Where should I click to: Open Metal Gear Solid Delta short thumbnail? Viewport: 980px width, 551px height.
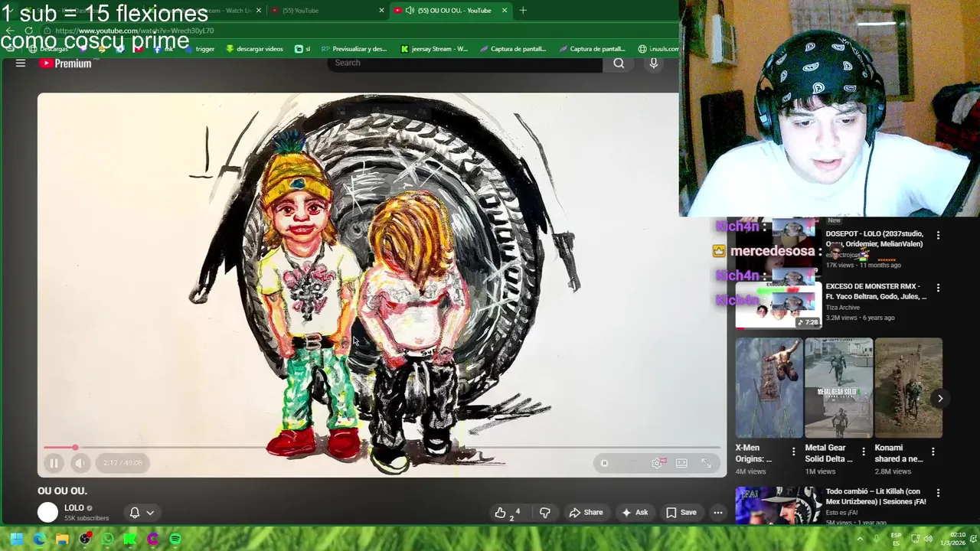(x=839, y=388)
